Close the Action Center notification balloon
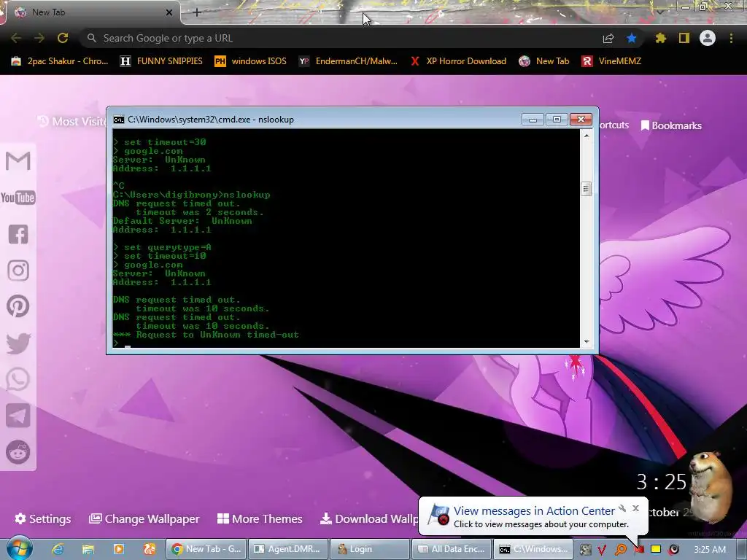Screen dimensions: 747x560 (635, 508)
